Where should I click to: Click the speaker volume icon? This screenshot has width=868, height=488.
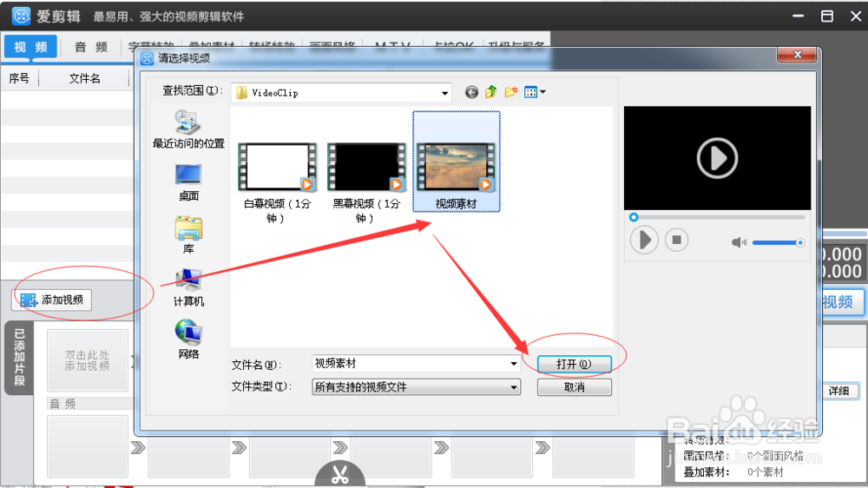pyautogui.click(x=739, y=242)
